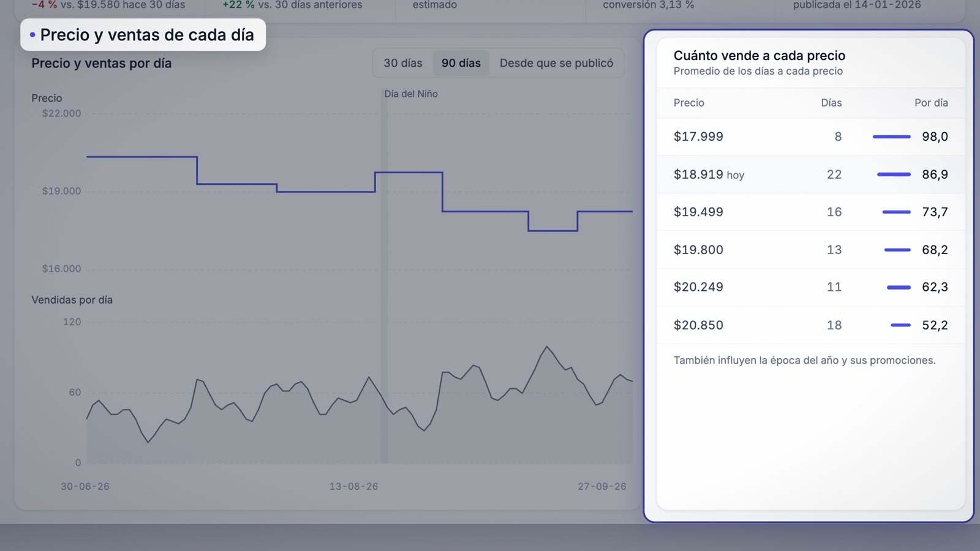The height and width of the screenshot is (551, 980).
Task: Click the Por día column header
Action: pos(931,103)
